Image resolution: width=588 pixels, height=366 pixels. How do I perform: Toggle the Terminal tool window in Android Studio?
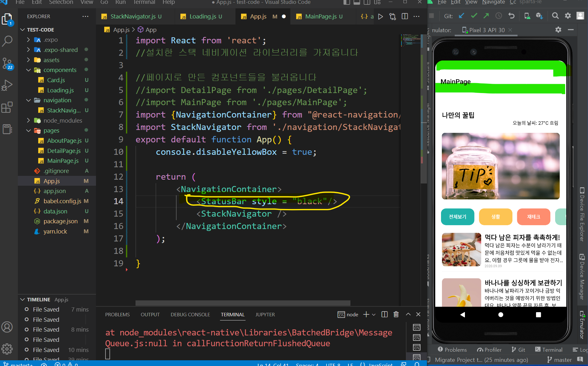pyautogui.click(x=549, y=350)
